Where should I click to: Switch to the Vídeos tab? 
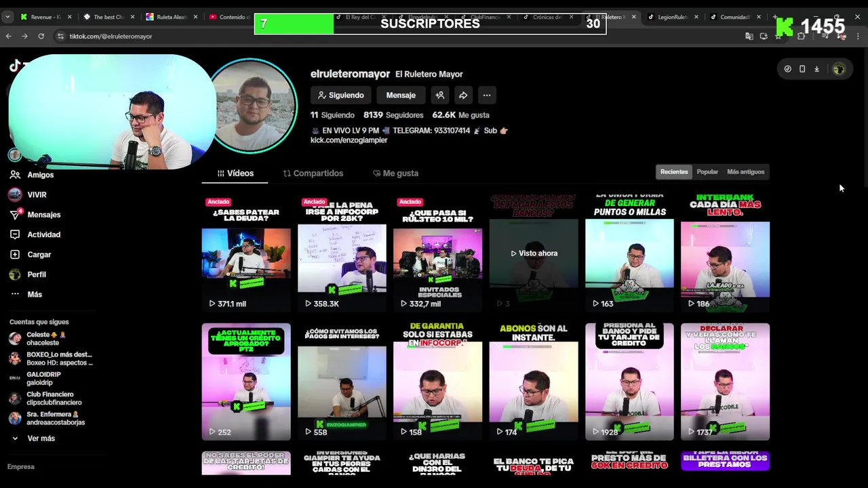click(x=235, y=174)
